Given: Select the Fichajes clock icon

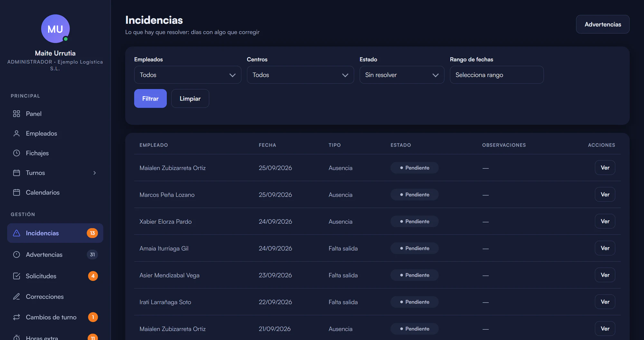Looking at the screenshot, I should click(16, 153).
